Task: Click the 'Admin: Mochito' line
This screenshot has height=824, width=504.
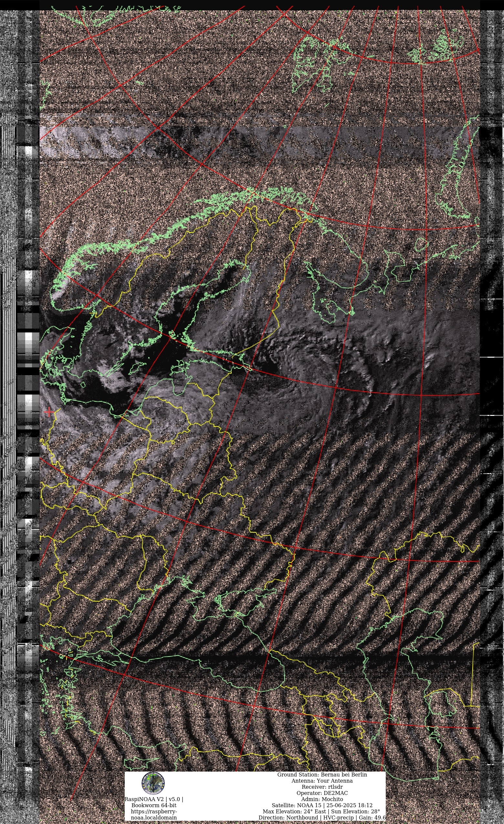Action: 322,799
